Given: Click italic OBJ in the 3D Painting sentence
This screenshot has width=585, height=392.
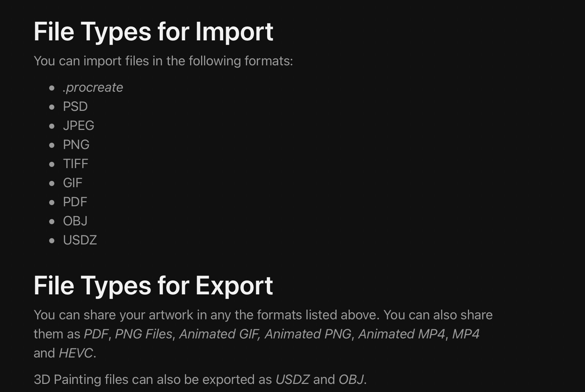Looking at the screenshot, I should tap(351, 380).
